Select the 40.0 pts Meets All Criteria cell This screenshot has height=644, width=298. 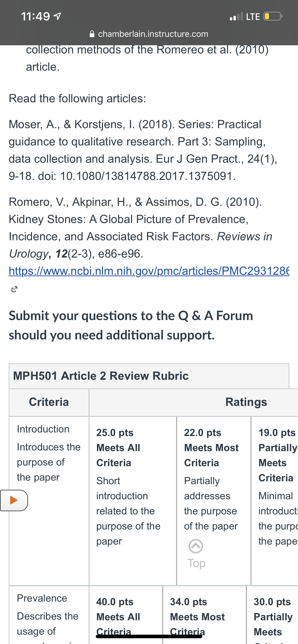126,615
